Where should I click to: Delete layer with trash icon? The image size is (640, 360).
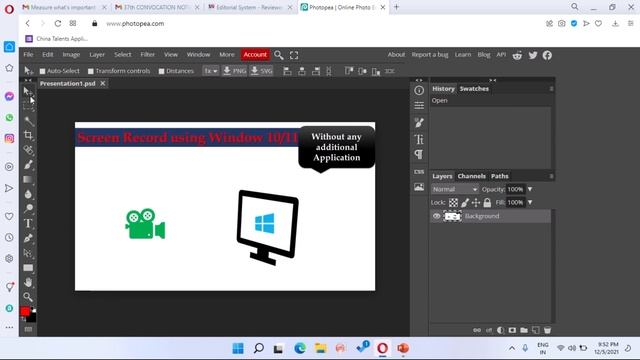[547, 330]
